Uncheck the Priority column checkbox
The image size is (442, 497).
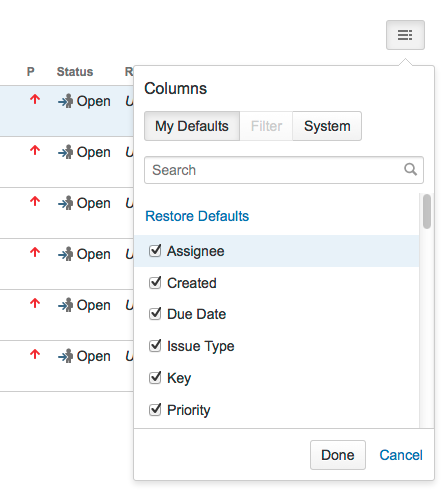coord(155,410)
